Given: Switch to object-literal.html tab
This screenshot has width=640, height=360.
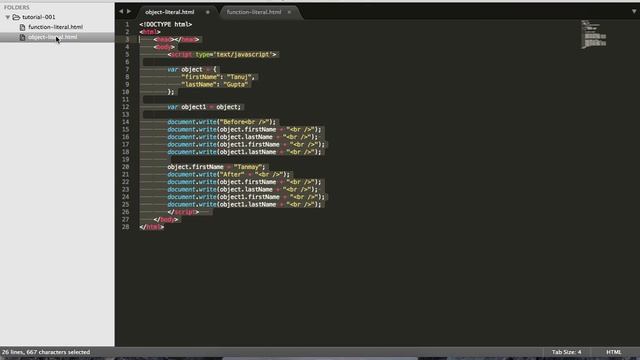Looking at the screenshot, I should pyautogui.click(x=170, y=12).
